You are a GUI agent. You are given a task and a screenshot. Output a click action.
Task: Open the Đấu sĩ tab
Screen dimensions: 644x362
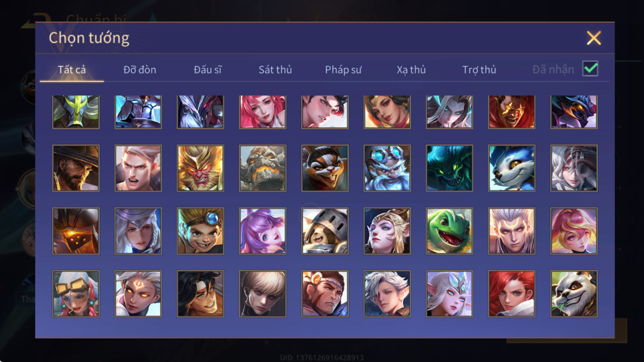click(208, 70)
